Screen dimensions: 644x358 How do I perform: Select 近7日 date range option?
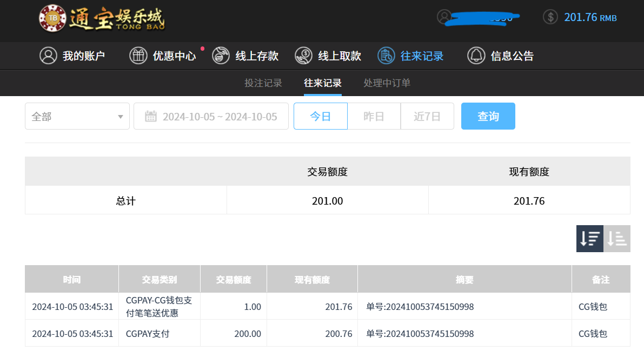[427, 116]
